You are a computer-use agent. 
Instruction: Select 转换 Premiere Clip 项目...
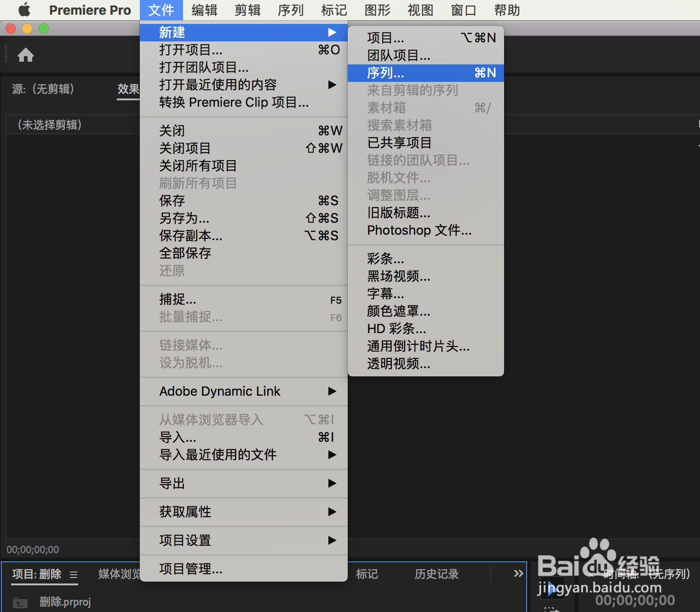coord(244,102)
